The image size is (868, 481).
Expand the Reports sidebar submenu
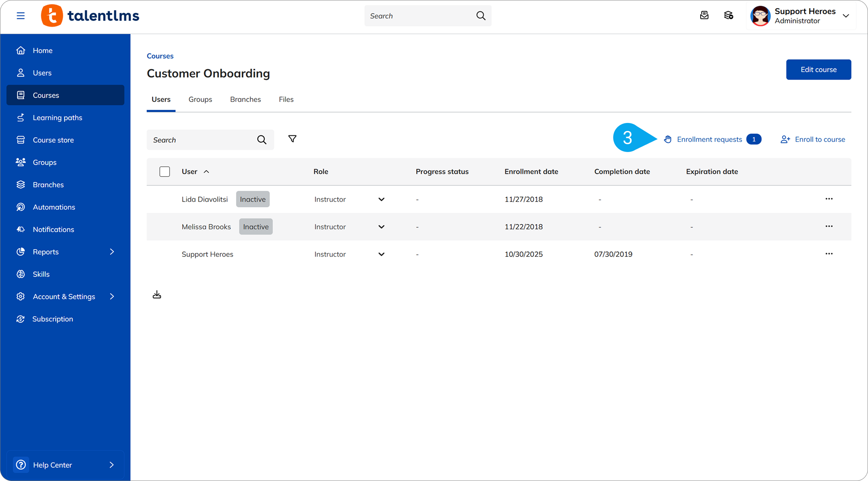coord(112,252)
